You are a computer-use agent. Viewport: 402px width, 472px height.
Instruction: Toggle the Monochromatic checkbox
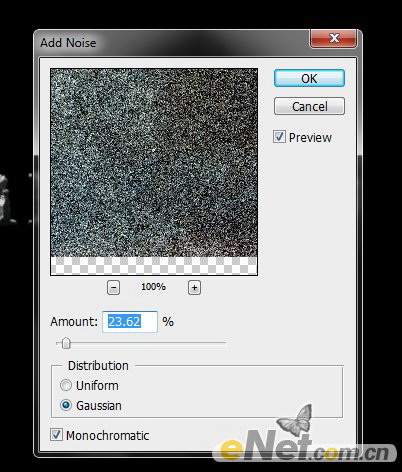56,435
